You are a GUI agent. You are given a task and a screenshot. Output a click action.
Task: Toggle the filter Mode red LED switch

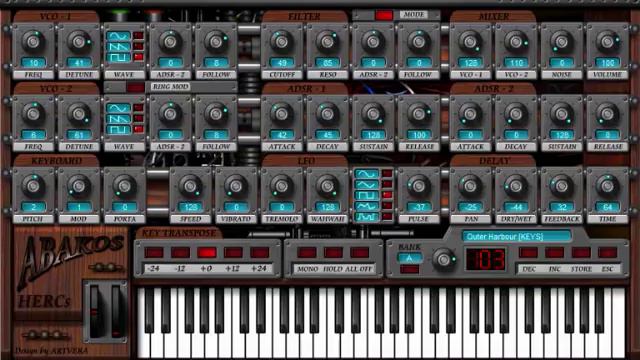coord(384,15)
